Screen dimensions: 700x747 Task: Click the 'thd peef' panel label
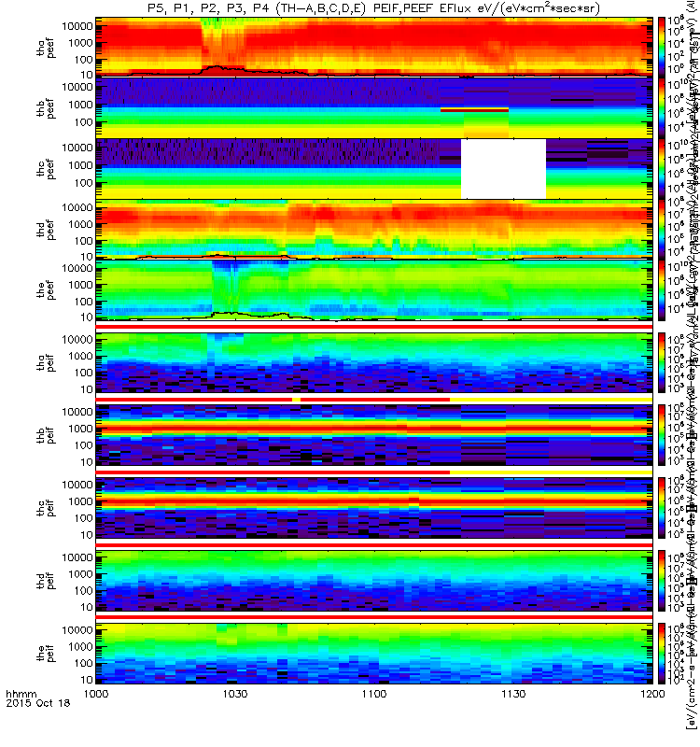click(x=46, y=230)
